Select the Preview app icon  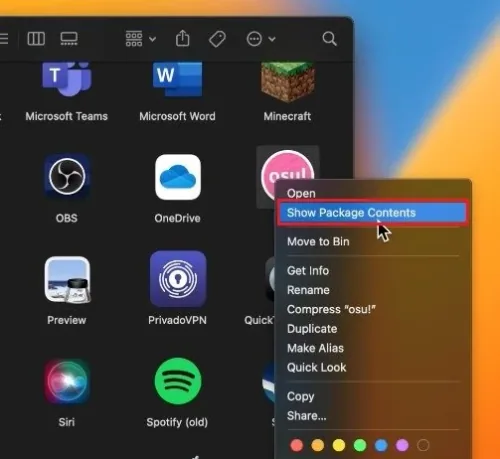tap(67, 279)
